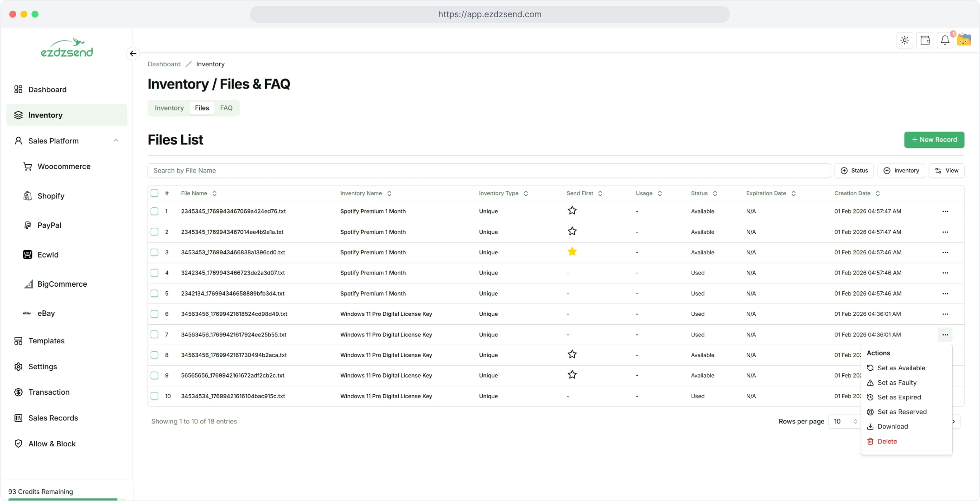
Task: Collapse sidebar with the back arrow button
Action: coord(133,53)
